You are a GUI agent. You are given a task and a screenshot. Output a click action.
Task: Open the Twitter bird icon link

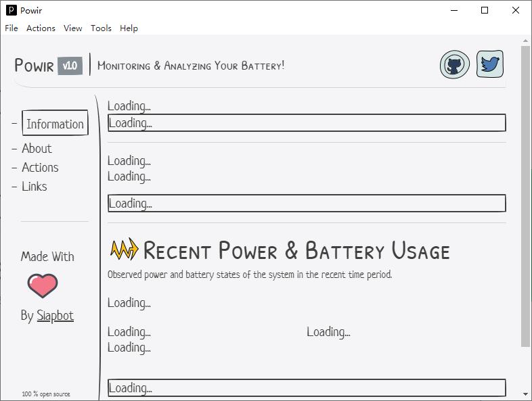tap(490, 64)
